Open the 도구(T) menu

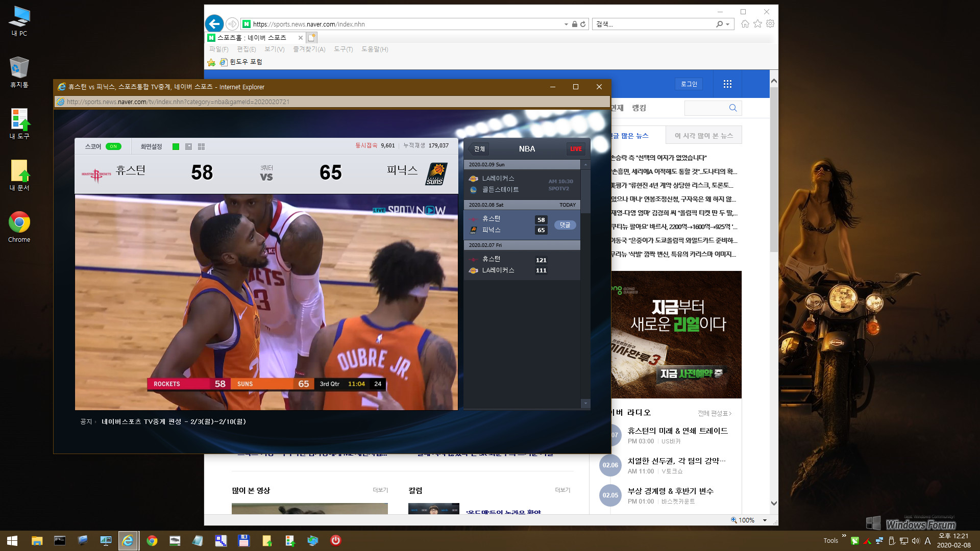tap(343, 49)
